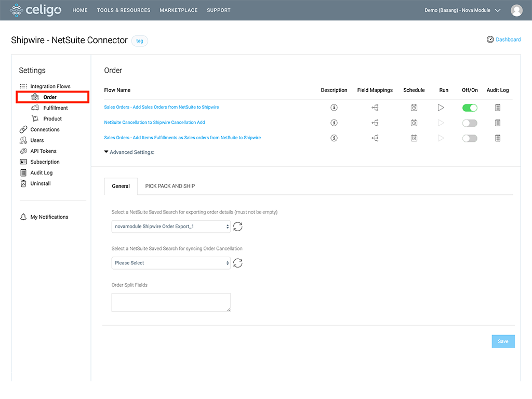532x399 pixels.
Task: Open the order export saved search dropdown
Action: tap(171, 227)
